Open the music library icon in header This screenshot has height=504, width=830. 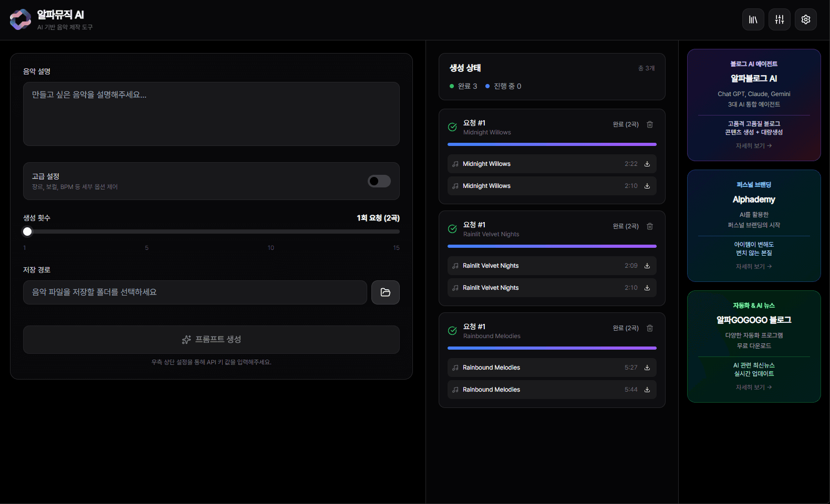(x=753, y=19)
